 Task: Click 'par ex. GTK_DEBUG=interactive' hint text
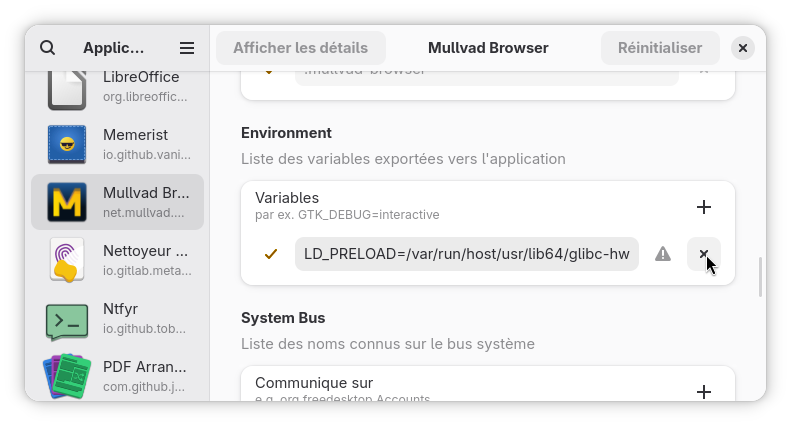coord(347,215)
